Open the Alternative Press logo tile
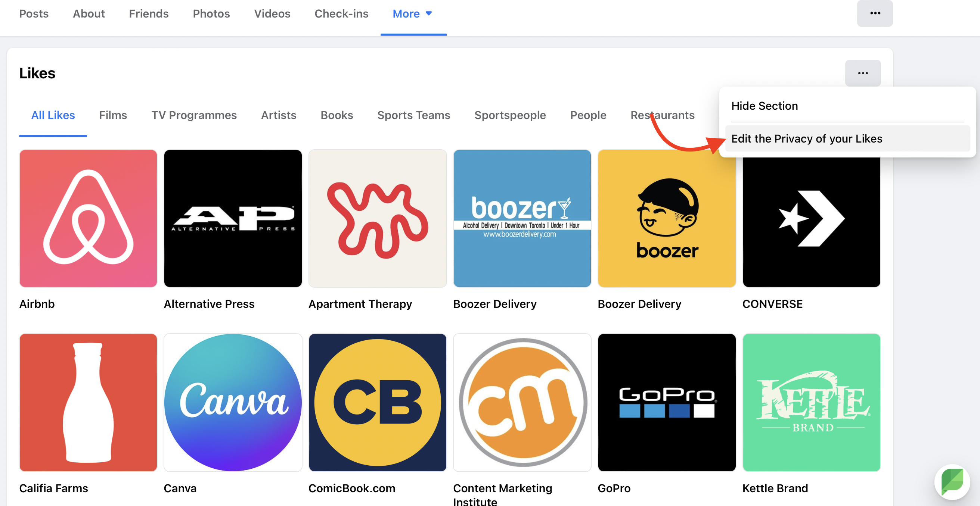The height and width of the screenshot is (506, 980). tap(233, 218)
